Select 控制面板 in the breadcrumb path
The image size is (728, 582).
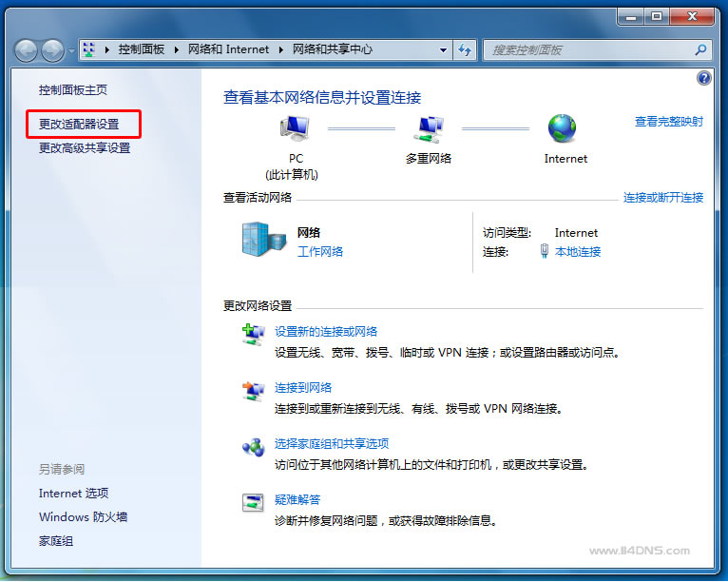[142, 49]
